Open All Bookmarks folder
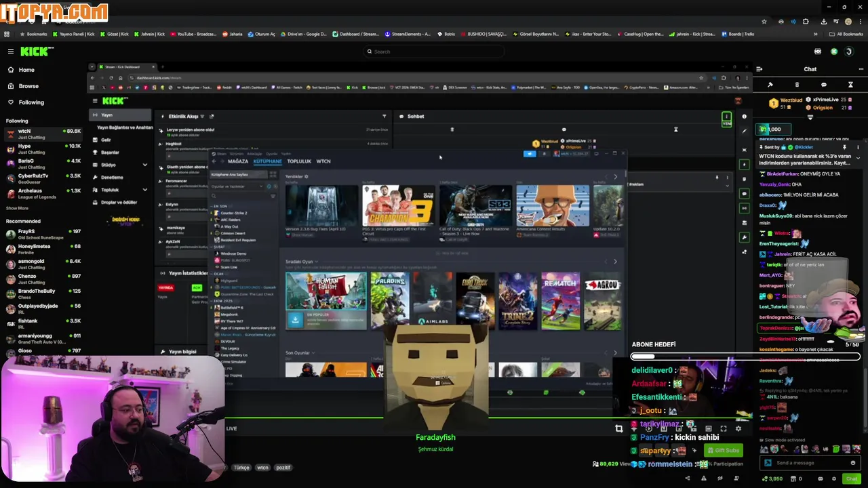 tap(846, 34)
